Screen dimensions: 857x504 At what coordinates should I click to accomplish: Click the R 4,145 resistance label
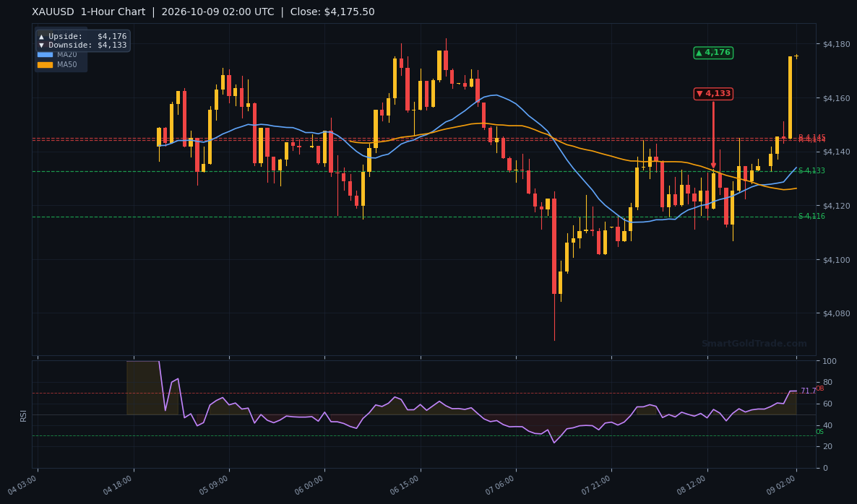pos(811,137)
